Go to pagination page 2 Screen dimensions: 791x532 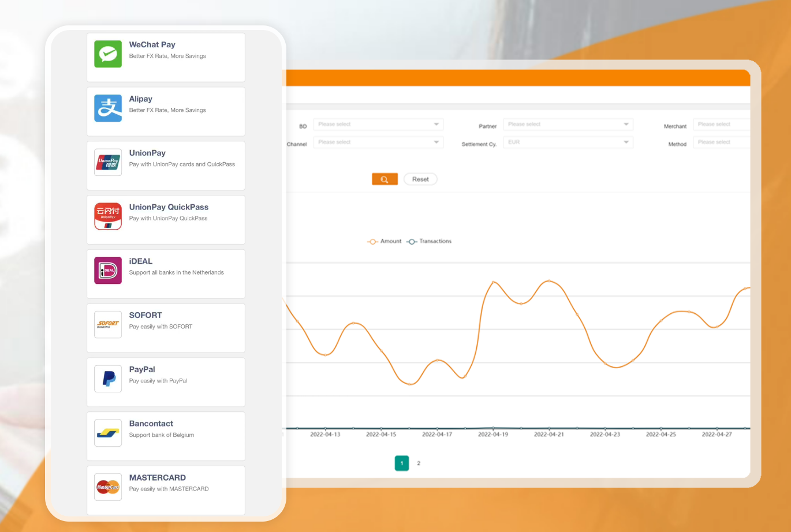click(x=419, y=463)
